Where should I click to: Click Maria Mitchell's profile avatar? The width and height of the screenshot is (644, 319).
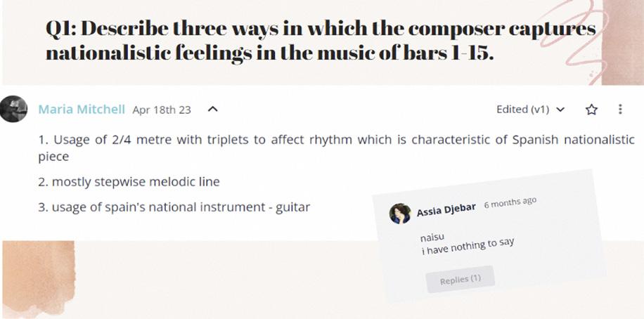coord(13,109)
